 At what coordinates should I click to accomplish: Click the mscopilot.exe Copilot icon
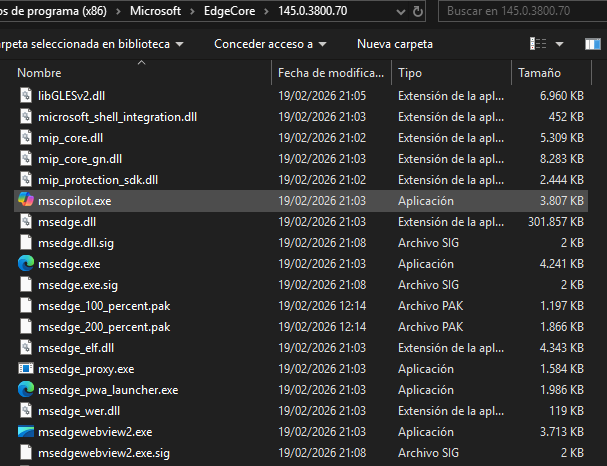[x=25, y=200]
